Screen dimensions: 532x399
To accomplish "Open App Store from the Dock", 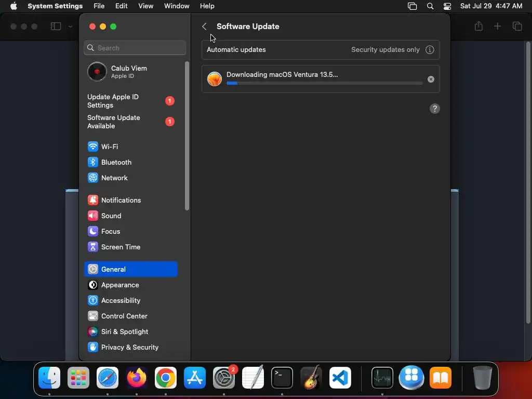I will click(x=195, y=378).
